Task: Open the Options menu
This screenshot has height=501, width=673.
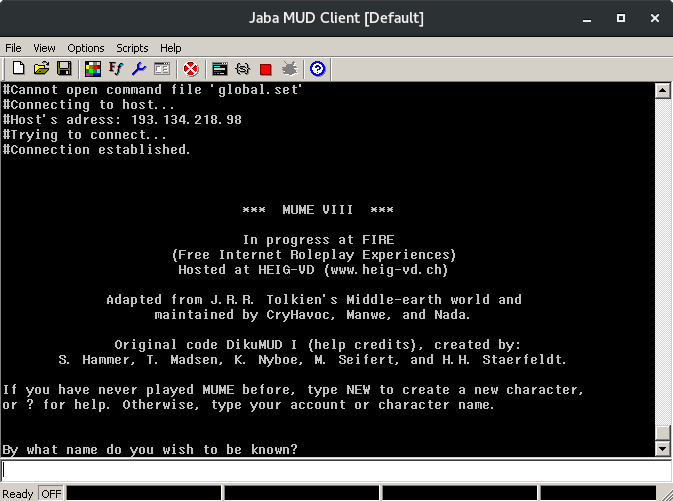Action: coord(86,48)
